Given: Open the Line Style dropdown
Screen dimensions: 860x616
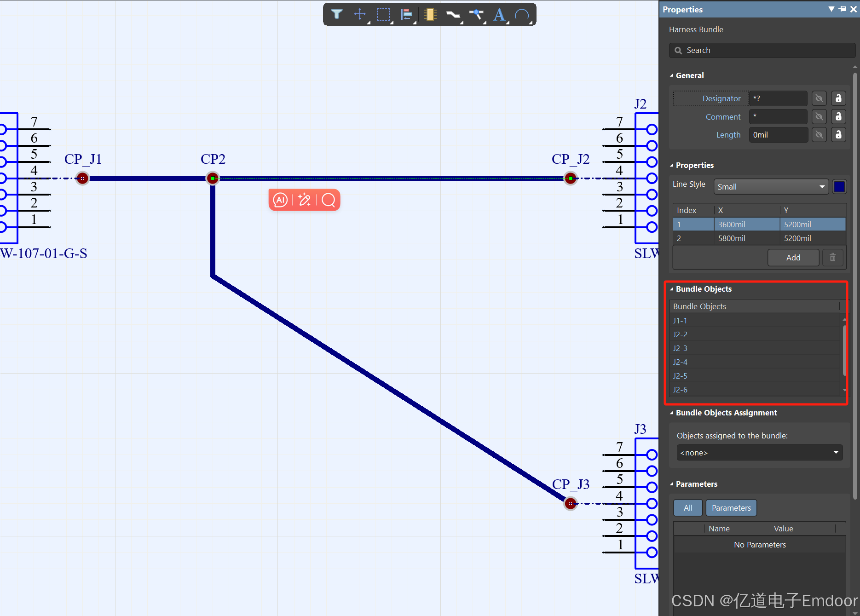Looking at the screenshot, I should [x=771, y=186].
